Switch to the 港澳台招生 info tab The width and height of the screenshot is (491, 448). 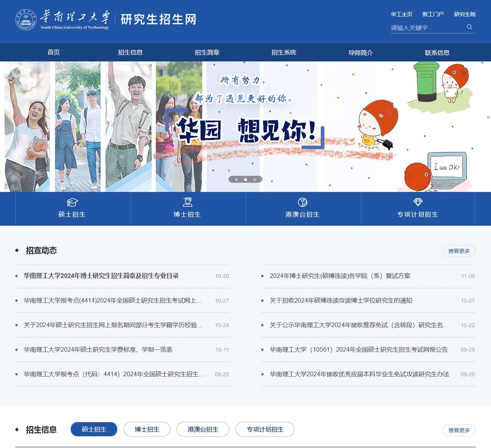(x=203, y=429)
